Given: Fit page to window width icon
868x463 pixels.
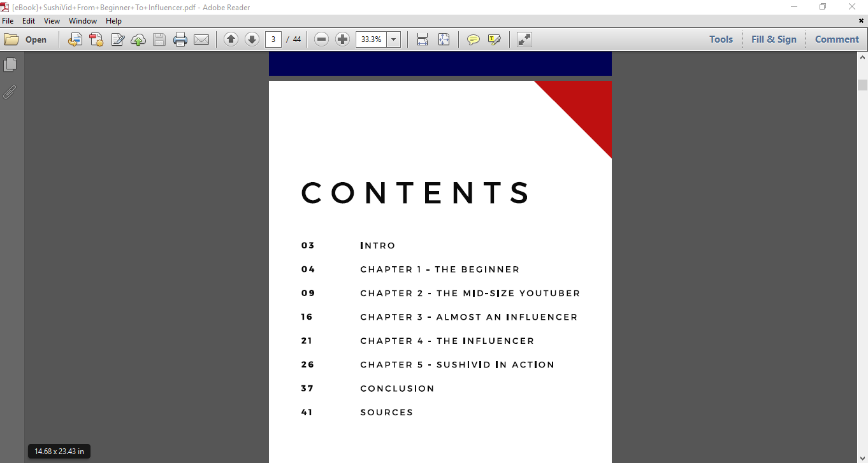Looking at the screenshot, I should click(x=423, y=39).
